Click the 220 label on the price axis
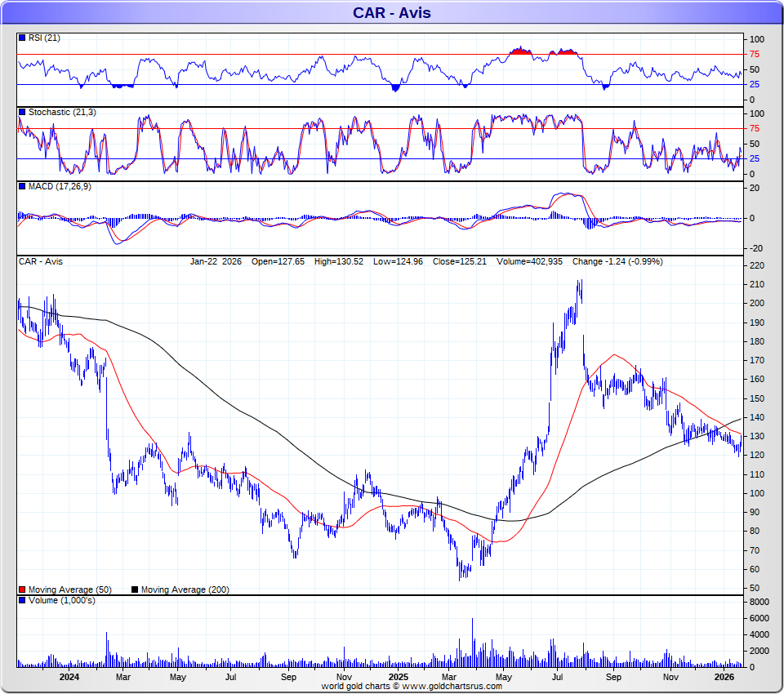 click(756, 265)
